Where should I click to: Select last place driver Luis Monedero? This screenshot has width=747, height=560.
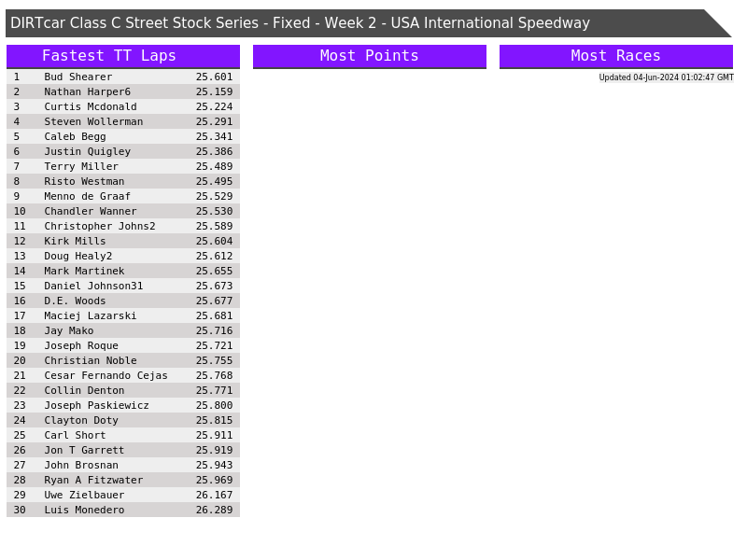[x=84, y=510]
